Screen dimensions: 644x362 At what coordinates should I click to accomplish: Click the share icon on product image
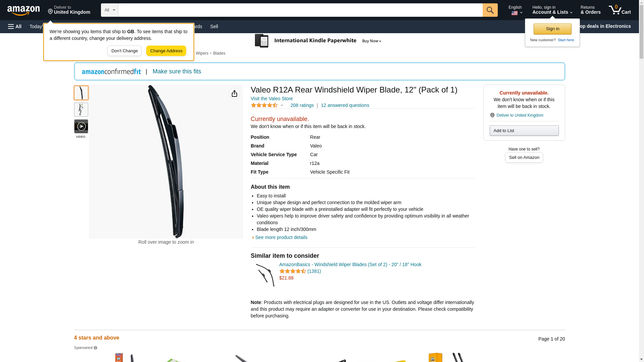(x=234, y=94)
